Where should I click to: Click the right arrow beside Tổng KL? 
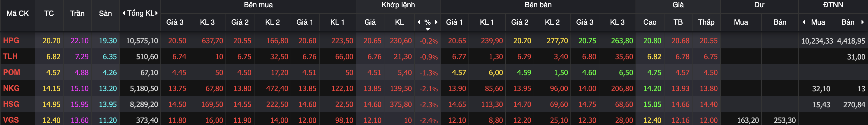(x=156, y=14)
